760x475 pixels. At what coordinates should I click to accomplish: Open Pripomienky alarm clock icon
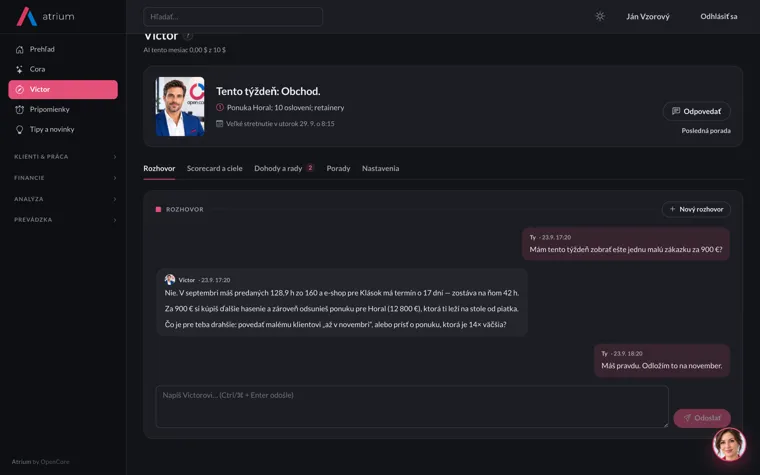click(19, 110)
